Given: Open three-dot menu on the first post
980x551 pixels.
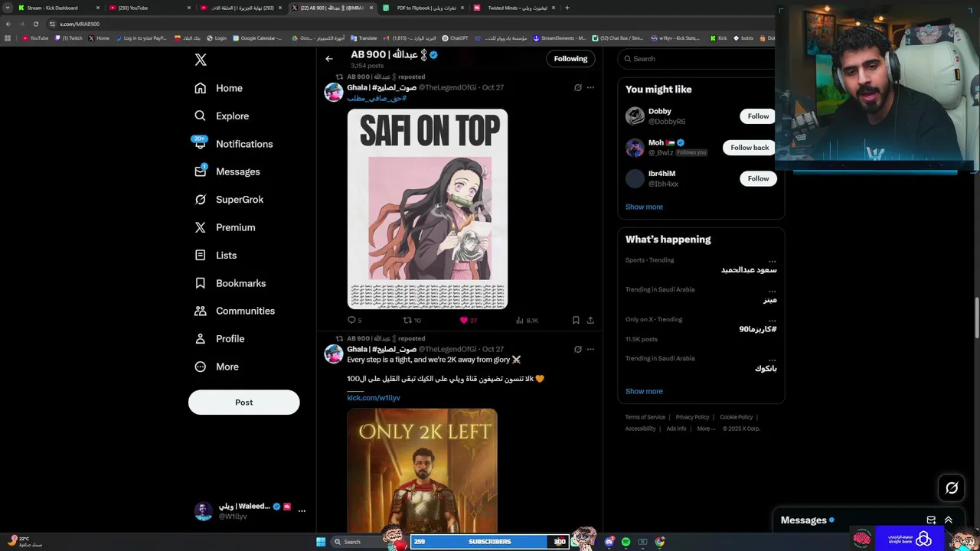Looking at the screenshot, I should click(x=590, y=88).
